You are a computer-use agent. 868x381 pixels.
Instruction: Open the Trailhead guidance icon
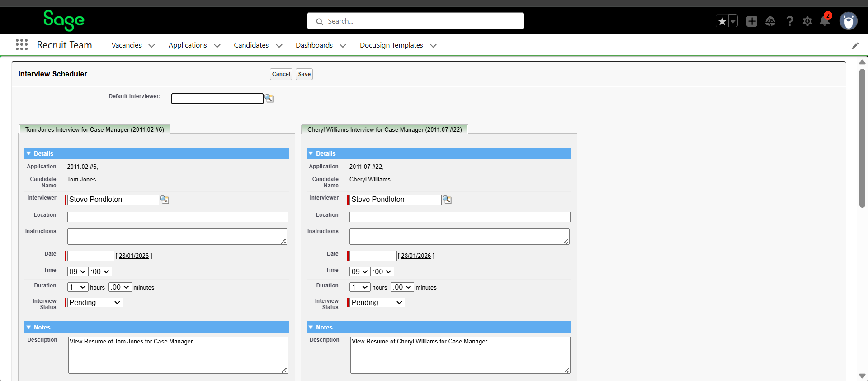(770, 21)
